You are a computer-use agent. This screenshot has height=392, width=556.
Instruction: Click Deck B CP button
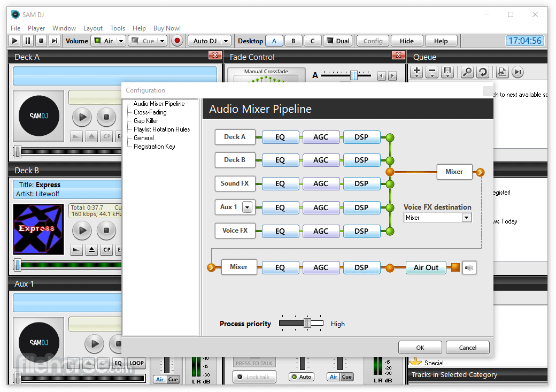coord(107,250)
